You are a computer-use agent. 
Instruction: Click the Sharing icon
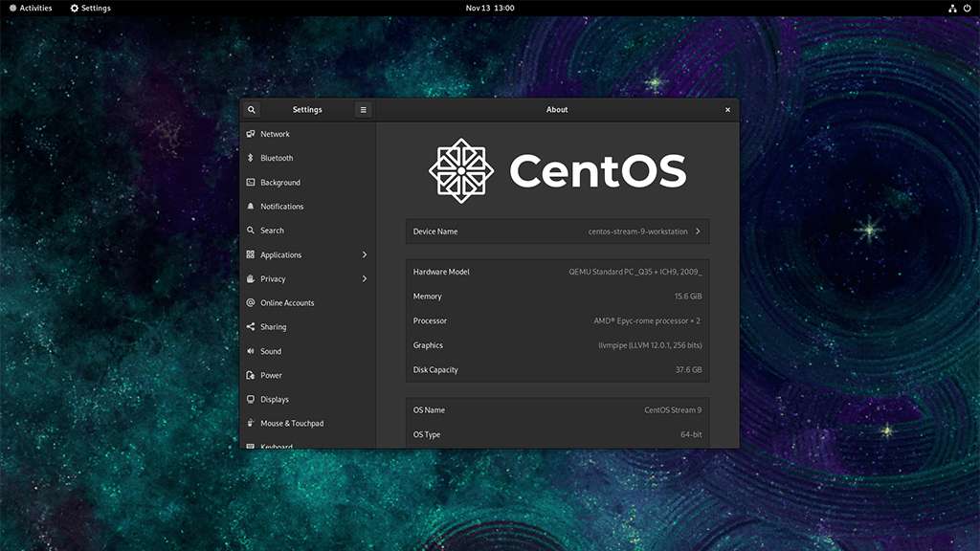coord(251,327)
